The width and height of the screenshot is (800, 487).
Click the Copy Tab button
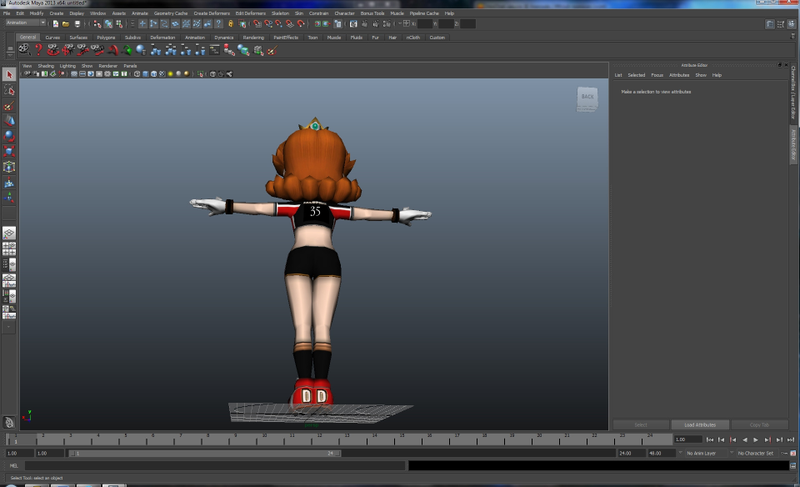click(x=759, y=425)
